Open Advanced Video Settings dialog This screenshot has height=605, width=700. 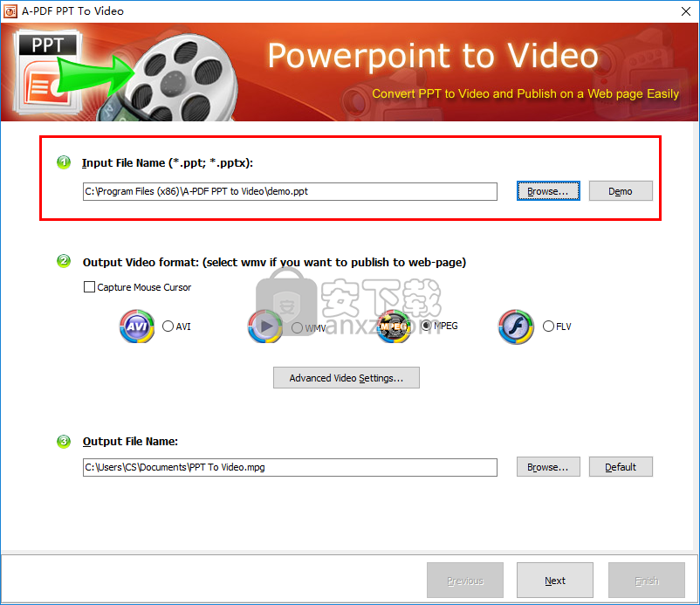347,378
